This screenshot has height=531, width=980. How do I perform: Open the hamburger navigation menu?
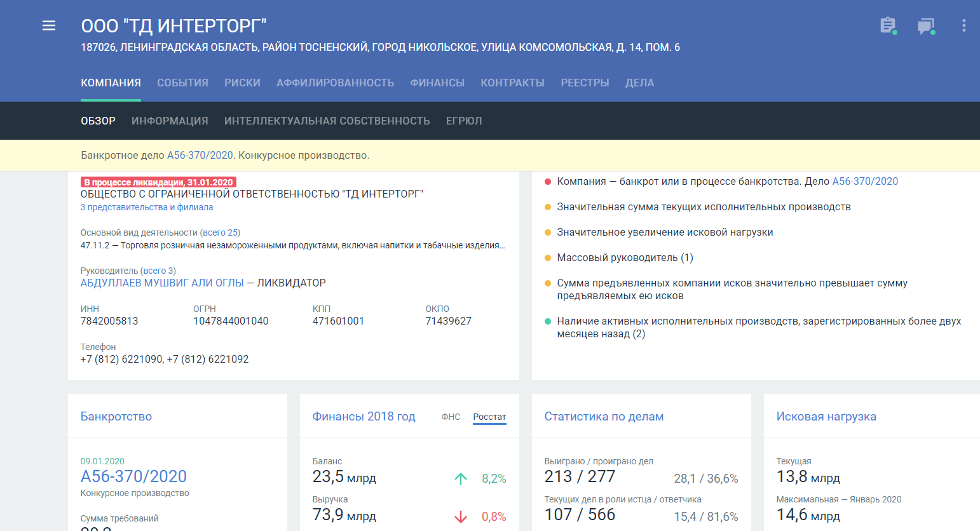point(49,25)
